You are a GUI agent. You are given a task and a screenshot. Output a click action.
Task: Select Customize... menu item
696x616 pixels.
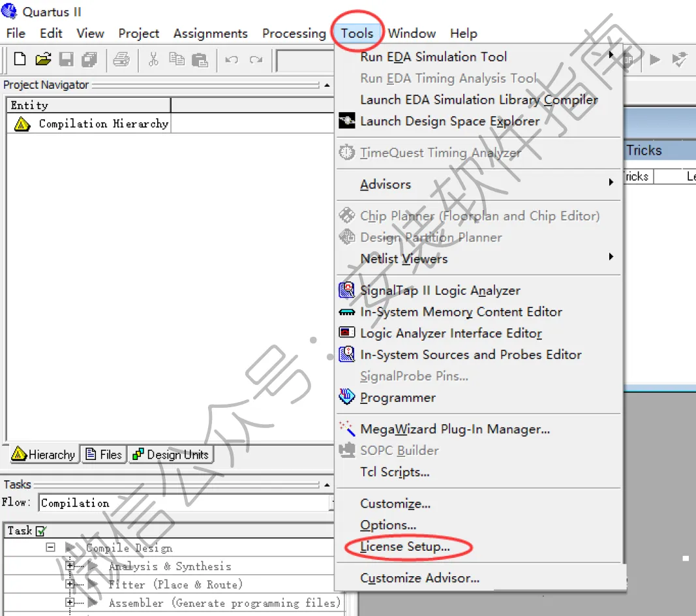395,504
